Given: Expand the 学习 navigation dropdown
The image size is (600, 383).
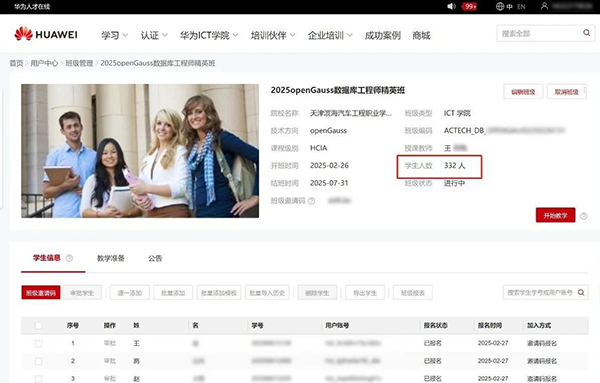Looking at the screenshot, I should click(114, 35).
